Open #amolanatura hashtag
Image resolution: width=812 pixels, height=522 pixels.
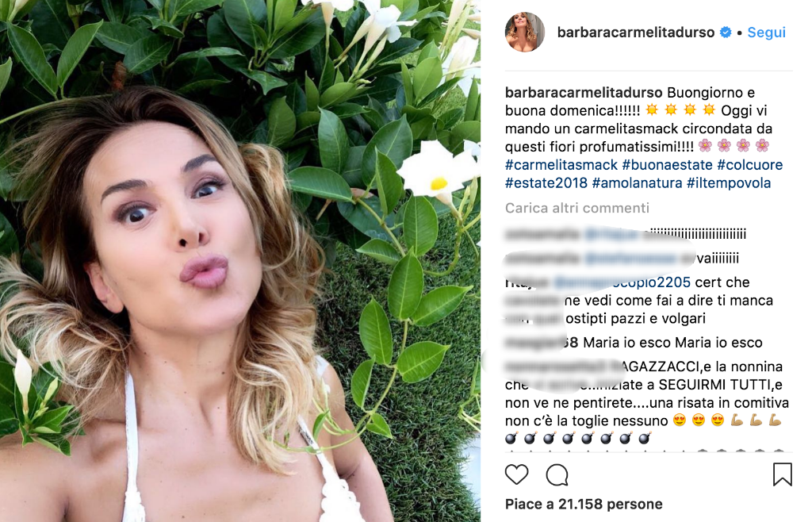(x=637, y=183)
